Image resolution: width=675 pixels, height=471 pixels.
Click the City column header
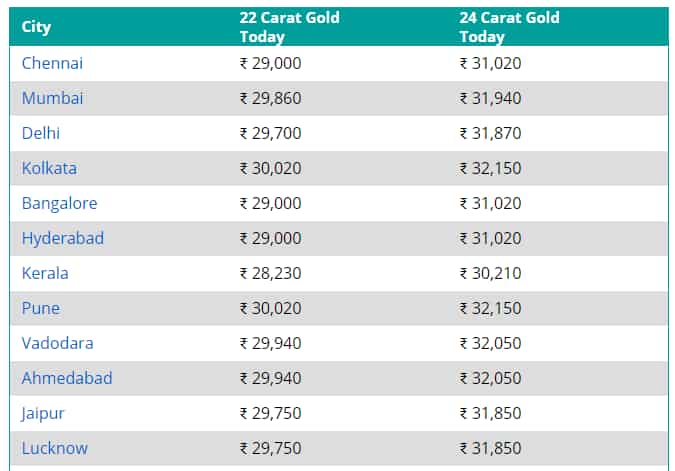point(37,27)
